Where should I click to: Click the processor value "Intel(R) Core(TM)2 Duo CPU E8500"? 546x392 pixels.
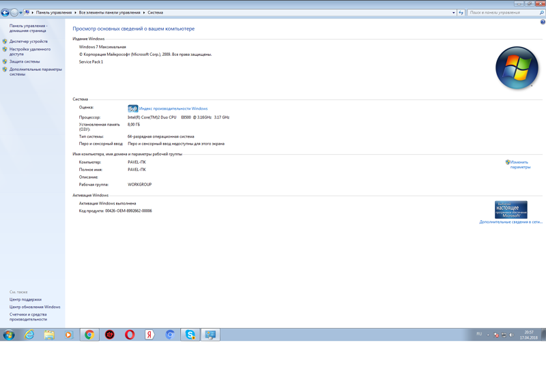(x=159, y=117)
